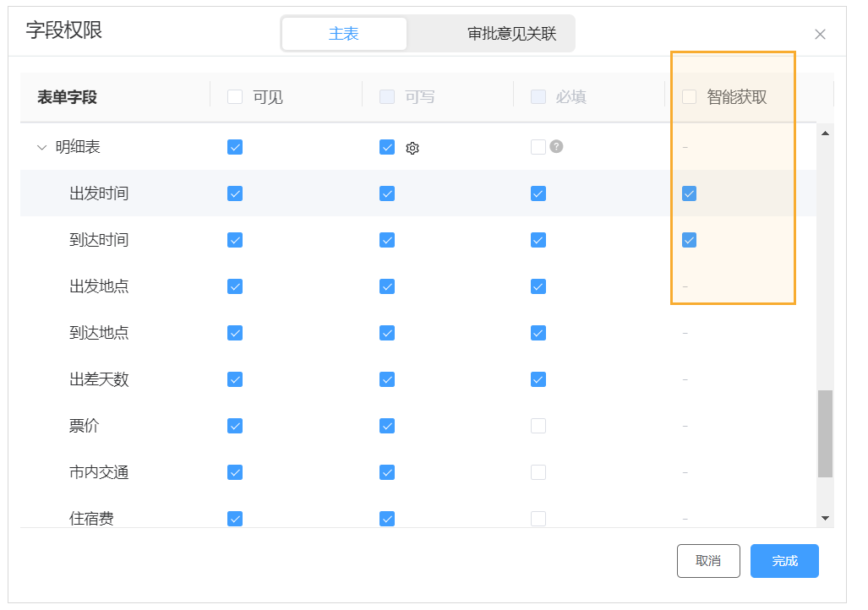
Task: Close the 字段权限 dialog
Action: tap(820, 35)
